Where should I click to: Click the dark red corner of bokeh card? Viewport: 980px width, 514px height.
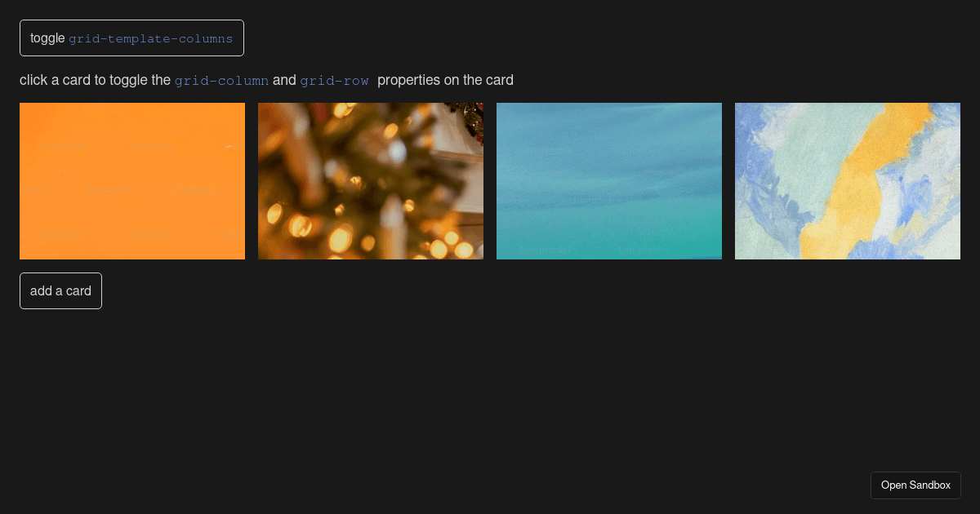pos(474,114)
